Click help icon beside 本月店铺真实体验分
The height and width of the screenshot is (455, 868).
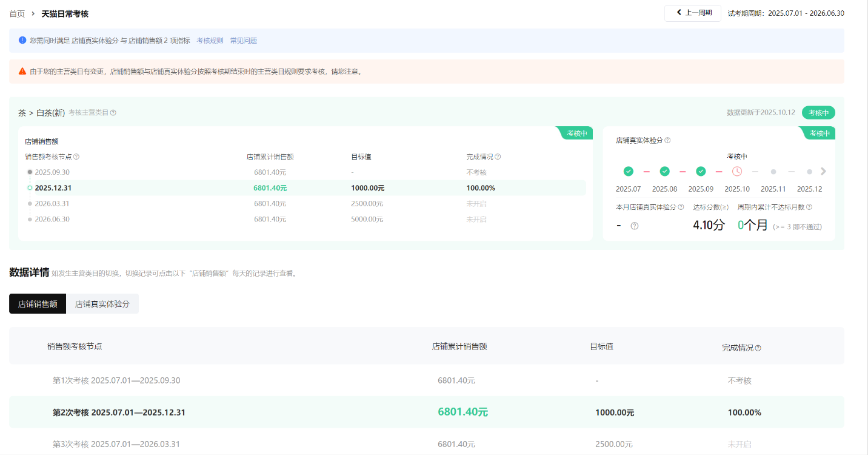click(681, 207)
